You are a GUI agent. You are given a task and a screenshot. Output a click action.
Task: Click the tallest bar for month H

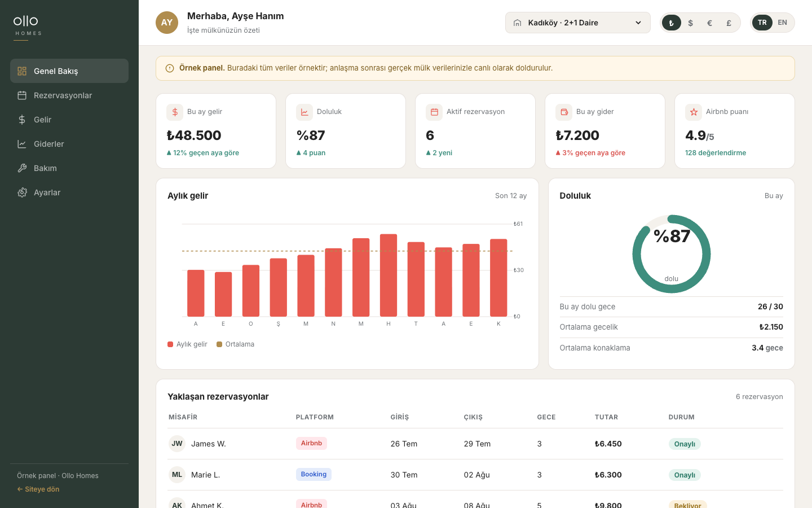(x=389, y=275)
